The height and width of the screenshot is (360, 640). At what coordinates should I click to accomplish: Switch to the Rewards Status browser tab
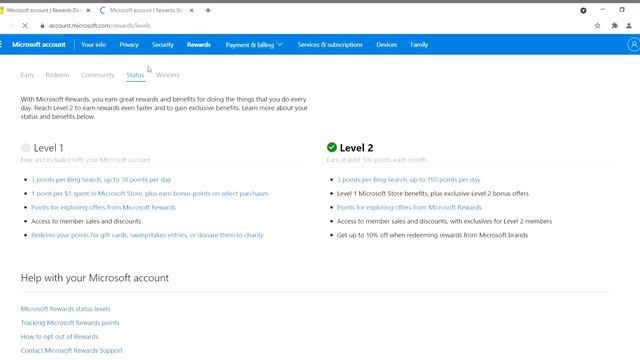[x=147, y=10]
